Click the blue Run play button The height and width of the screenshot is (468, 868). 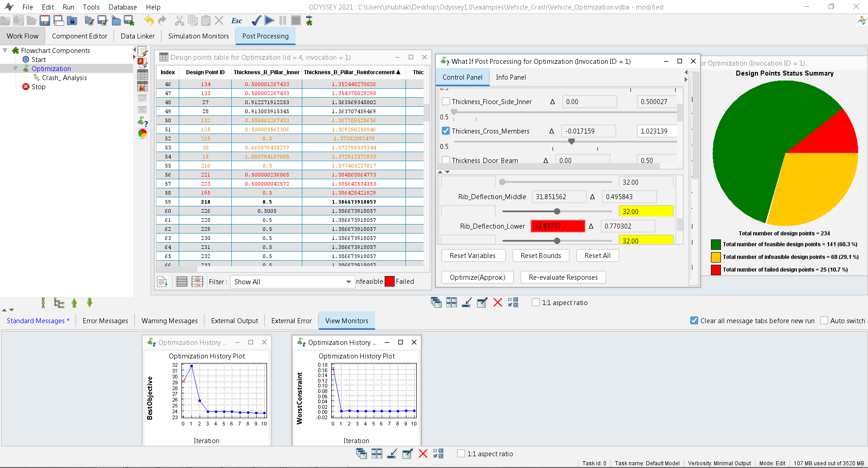coord(270,20)
